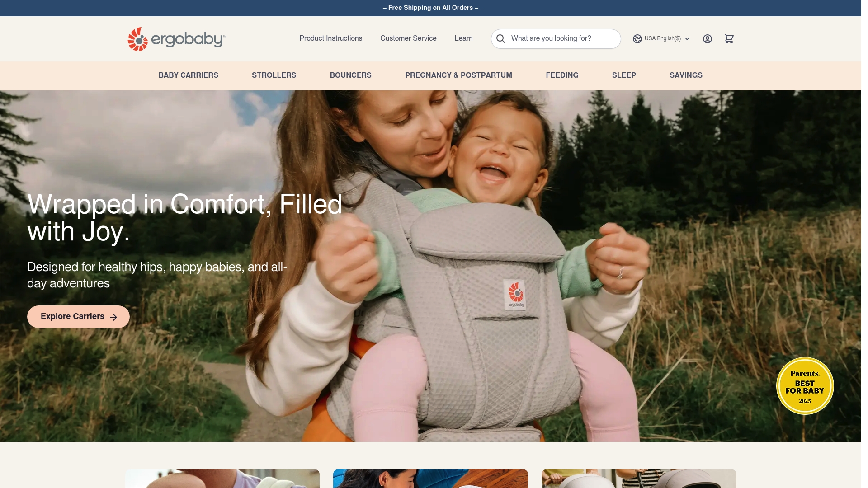Click the search magnifier icon
868x488 pixels.
pos(501,39)
